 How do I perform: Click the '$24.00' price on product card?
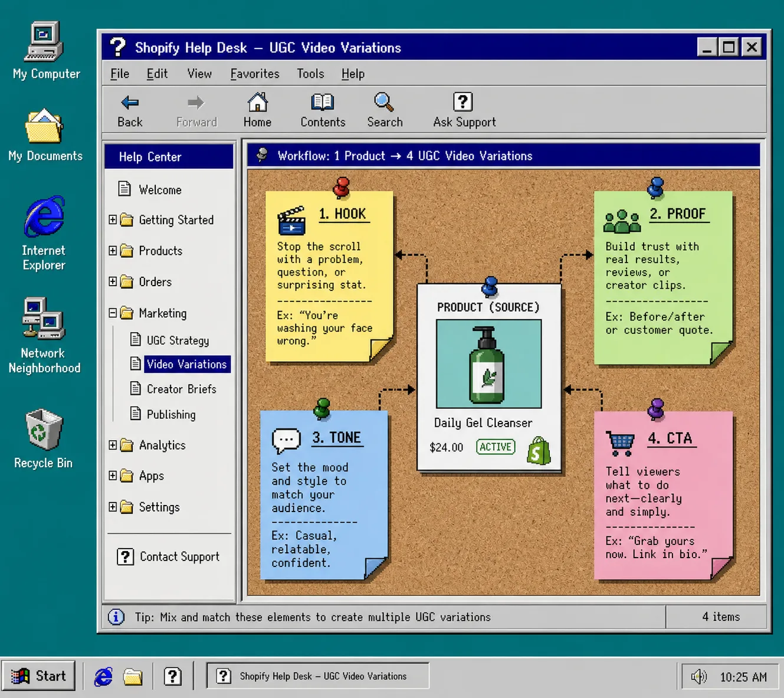[447, 447]
